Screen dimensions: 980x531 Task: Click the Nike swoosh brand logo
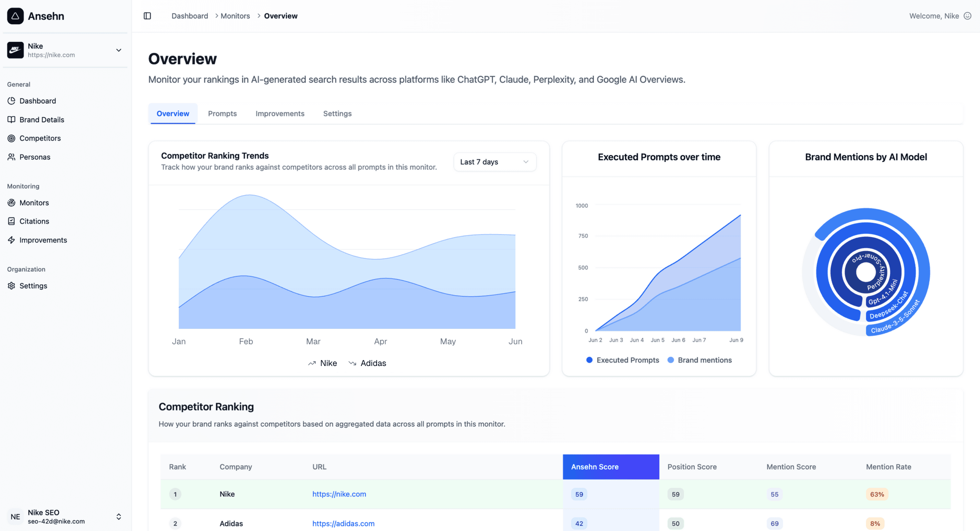coord(15,50)
